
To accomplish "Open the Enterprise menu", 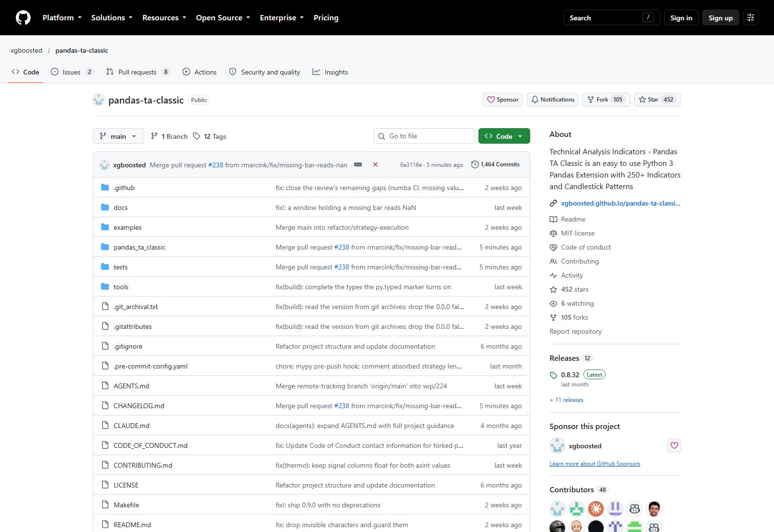I will (282, 18).
